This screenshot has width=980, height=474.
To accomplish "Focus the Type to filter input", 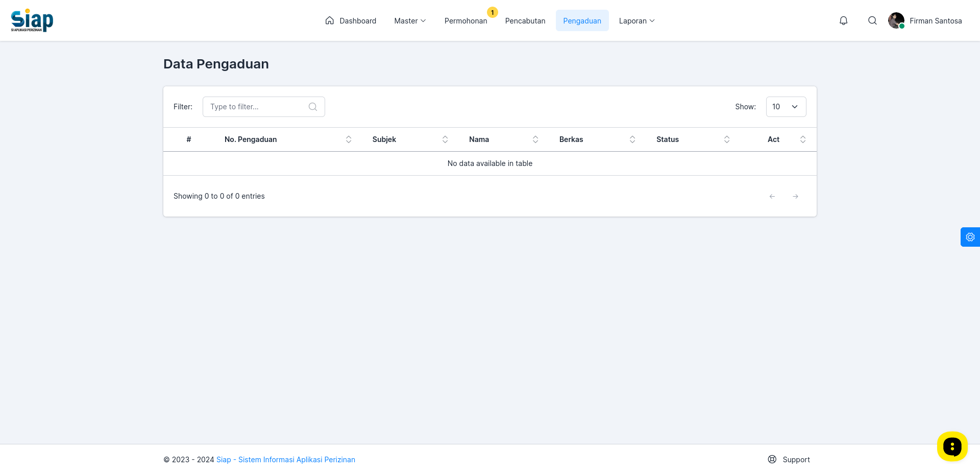I will [264, 107].
